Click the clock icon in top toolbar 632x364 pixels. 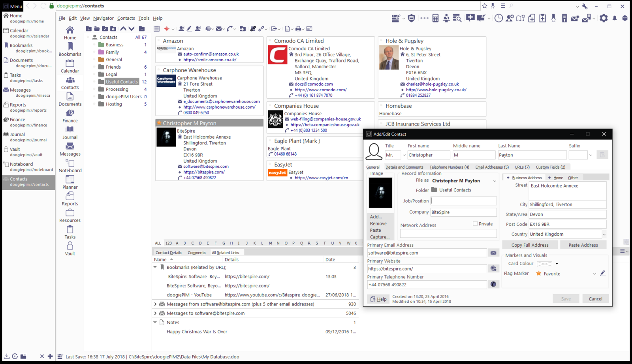(x=498, y=18)
